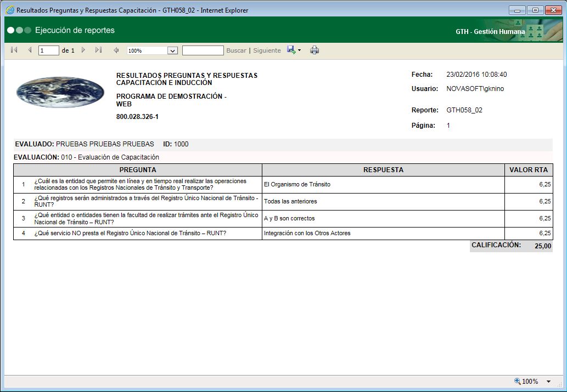567x392 pixels.
Task: Click report code GTH058_02 value
Action: tap(464, 110)
